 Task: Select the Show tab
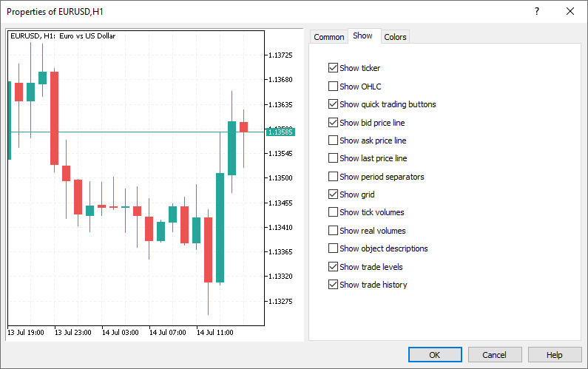point(363,36)
